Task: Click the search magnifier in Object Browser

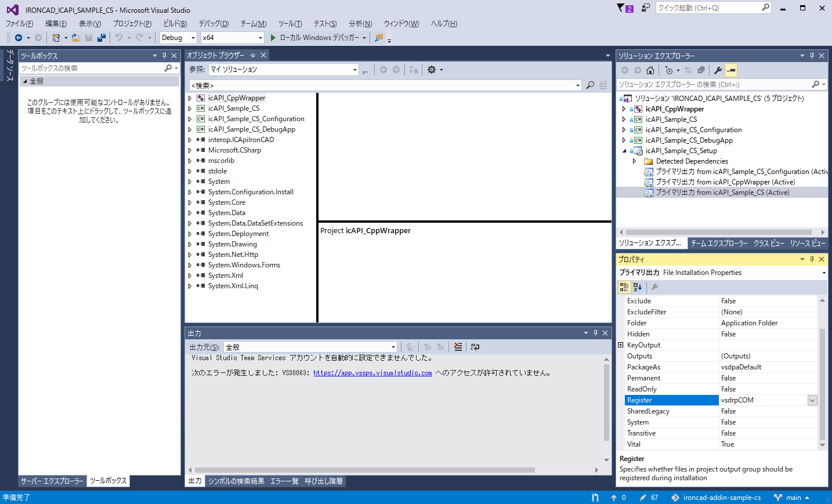Action: tap(590, 85)
